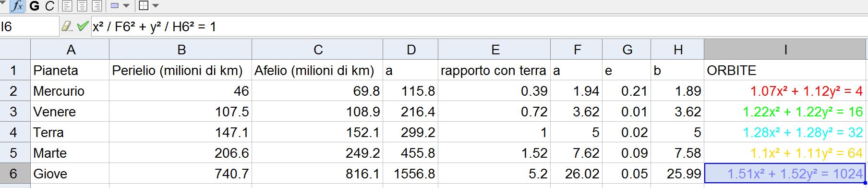Click the 'Afelio (milioni di km)' cell
Image resolution: width=868 pixels, height=188 pixels.
[x=317, y=70]
